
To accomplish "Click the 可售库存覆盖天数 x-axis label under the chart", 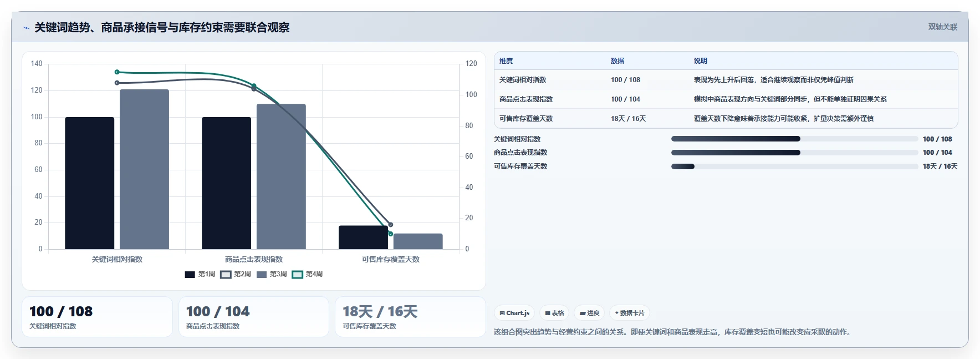I will (x=391, y=259).
